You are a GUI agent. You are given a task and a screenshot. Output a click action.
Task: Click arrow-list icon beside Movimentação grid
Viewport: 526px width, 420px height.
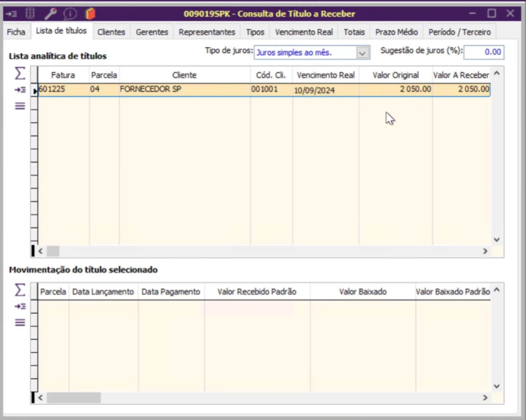20,307
